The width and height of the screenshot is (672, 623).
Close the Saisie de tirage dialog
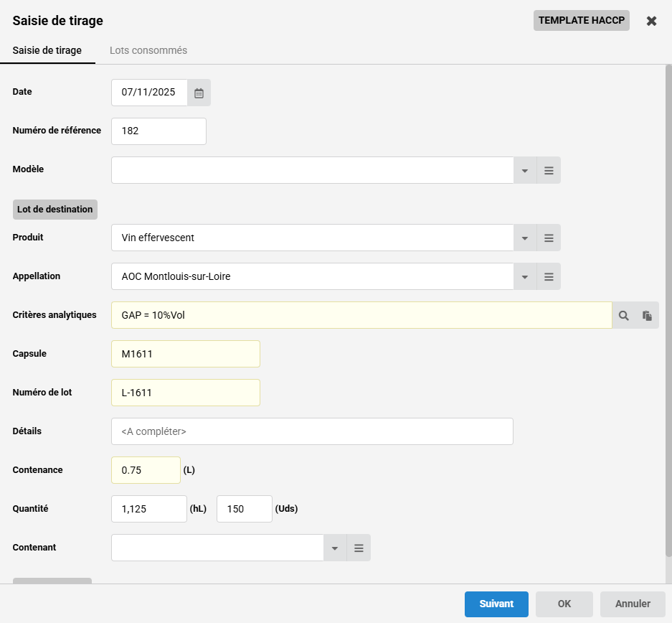(x=651, y=21)
